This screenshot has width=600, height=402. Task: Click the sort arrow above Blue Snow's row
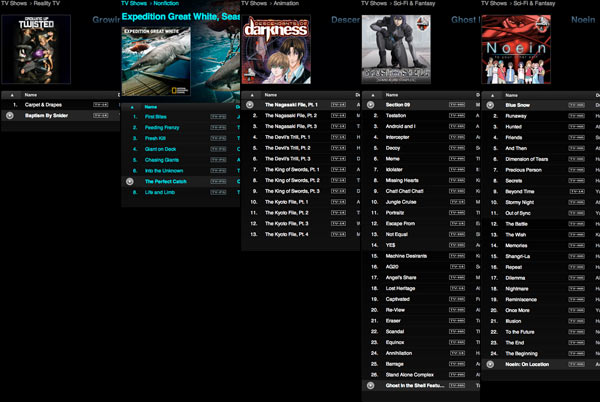click(x=489, y=94)
